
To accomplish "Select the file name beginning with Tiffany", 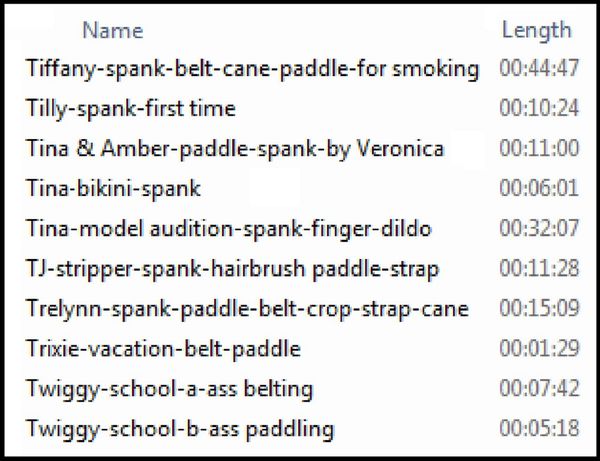I will (x=252, y=69).
